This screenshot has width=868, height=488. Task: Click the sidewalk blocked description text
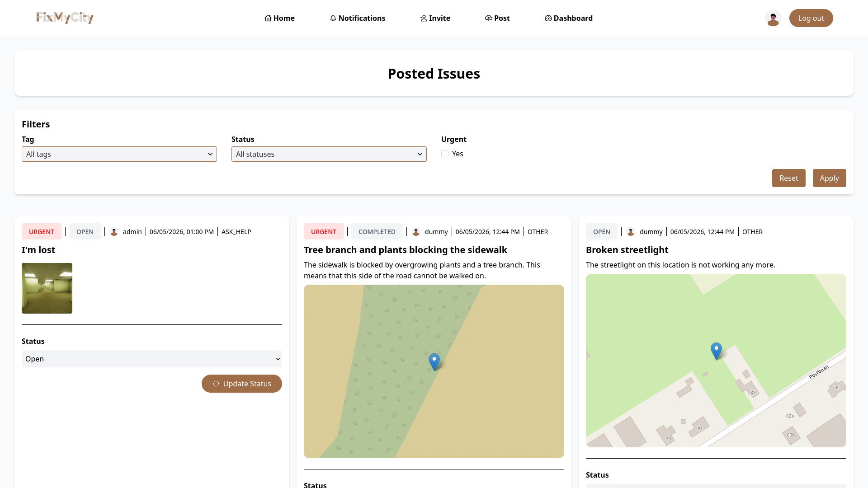tap(422, 270)
